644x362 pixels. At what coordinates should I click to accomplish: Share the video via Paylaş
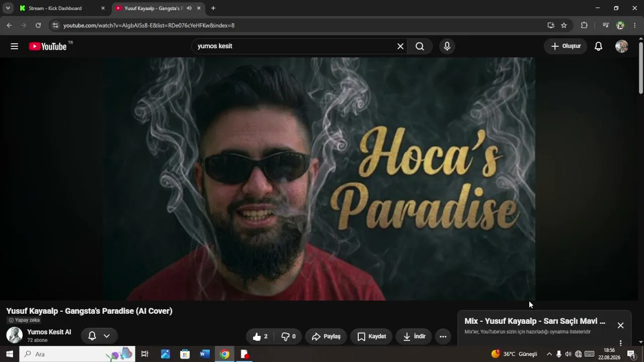click(x=326, y=336)
